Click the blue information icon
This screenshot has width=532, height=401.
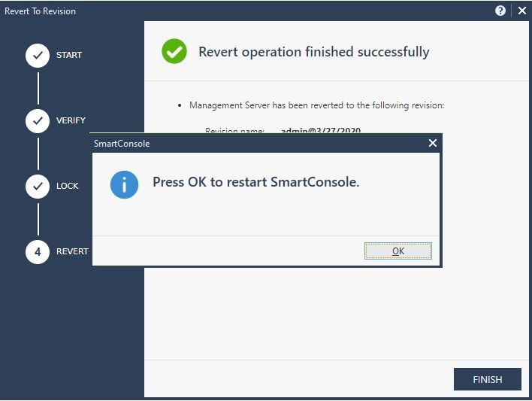[124, 184]
